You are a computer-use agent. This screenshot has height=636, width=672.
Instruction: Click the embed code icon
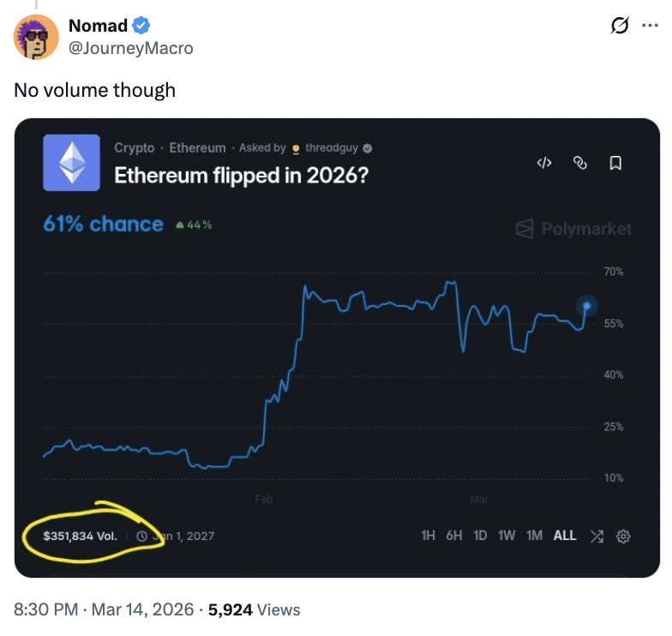tap(544, 163)
